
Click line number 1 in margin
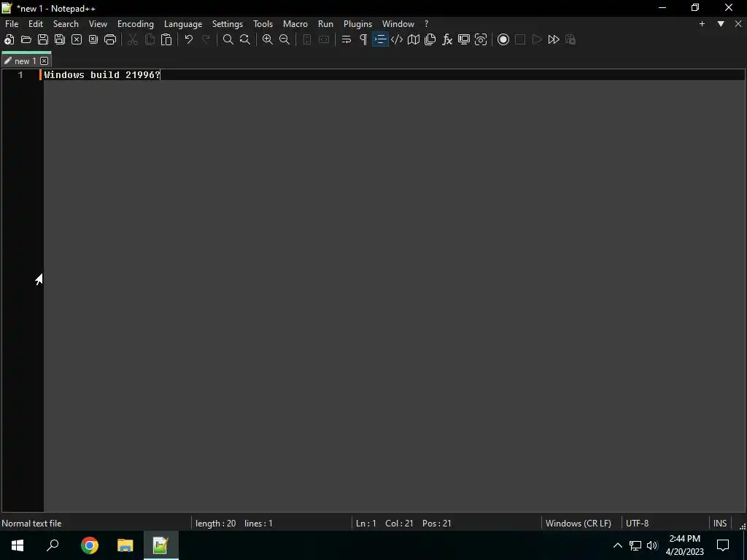coord(20,75)
